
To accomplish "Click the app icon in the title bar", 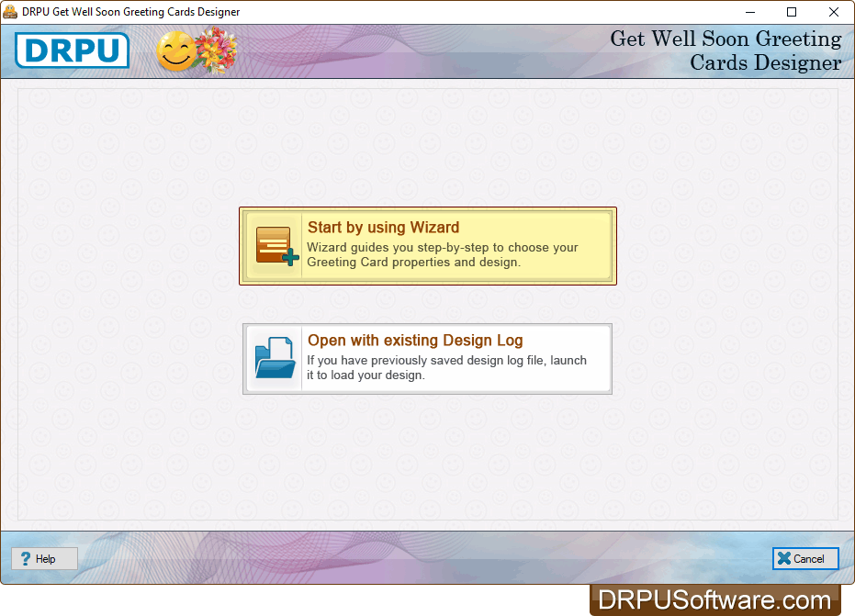I will tap(10, 11).
